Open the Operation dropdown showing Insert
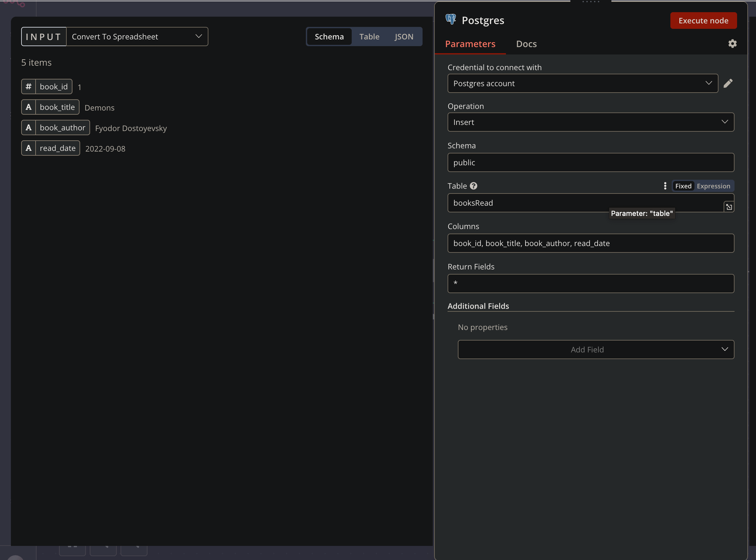756x560 pixels. (591, 122)
